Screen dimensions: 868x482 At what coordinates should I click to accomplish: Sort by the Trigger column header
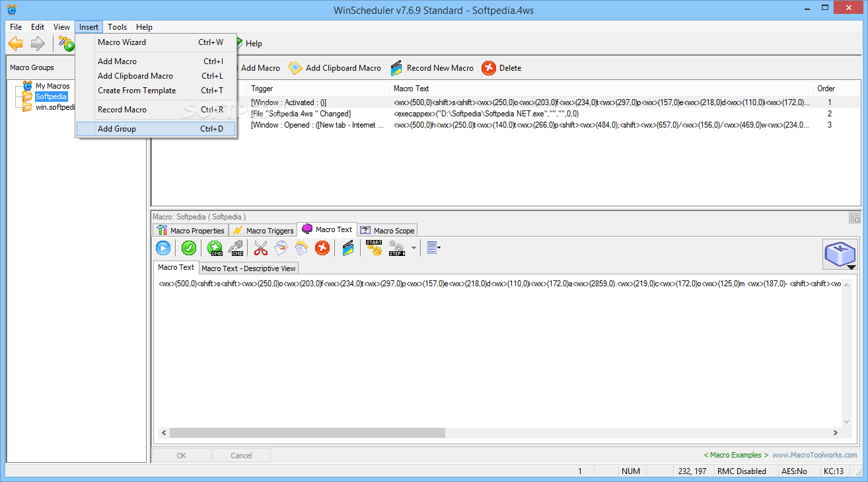(318, 89)
